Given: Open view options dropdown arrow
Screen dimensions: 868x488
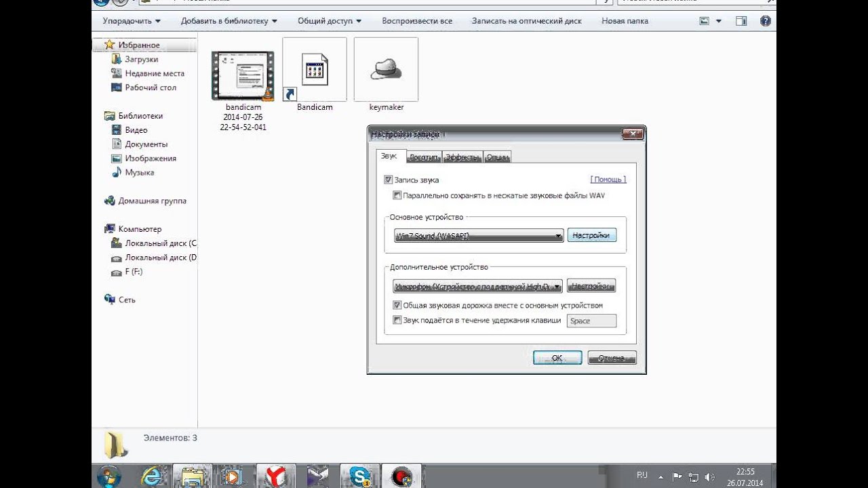Looking at the screenshot, I should pyautogui.click(x=719, y=21).
